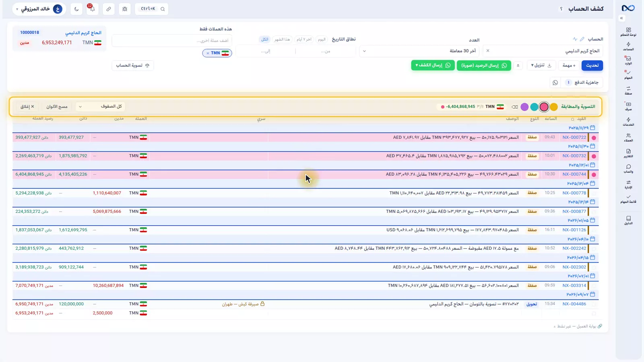Open user menu خالد المرزوقي
644x362 pixels.
coord(39,9)
